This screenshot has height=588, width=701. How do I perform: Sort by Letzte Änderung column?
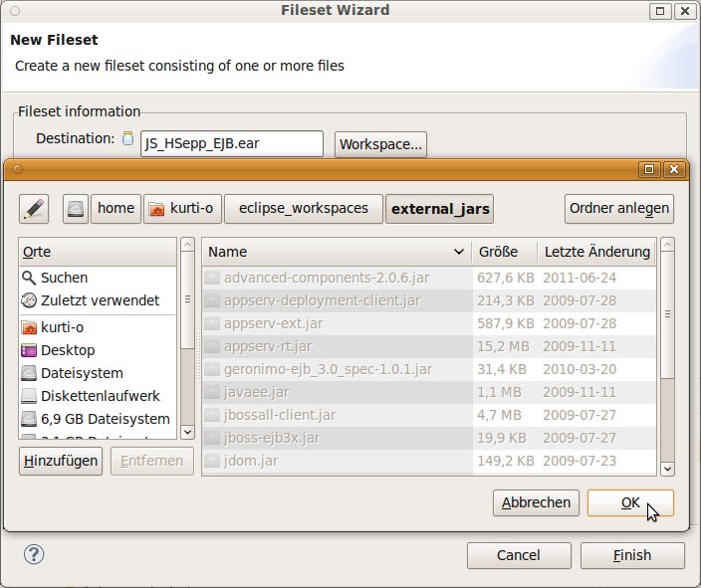[x=597, y=252]
